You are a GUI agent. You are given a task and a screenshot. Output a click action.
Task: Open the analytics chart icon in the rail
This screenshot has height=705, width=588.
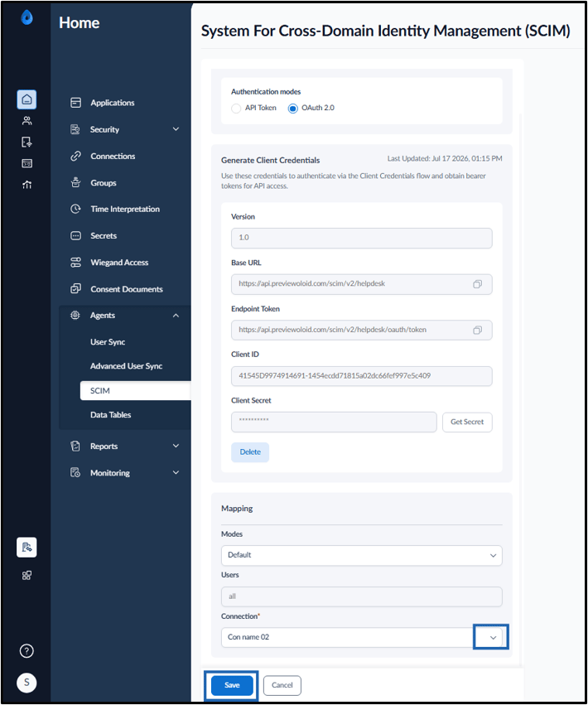(27, 185)
